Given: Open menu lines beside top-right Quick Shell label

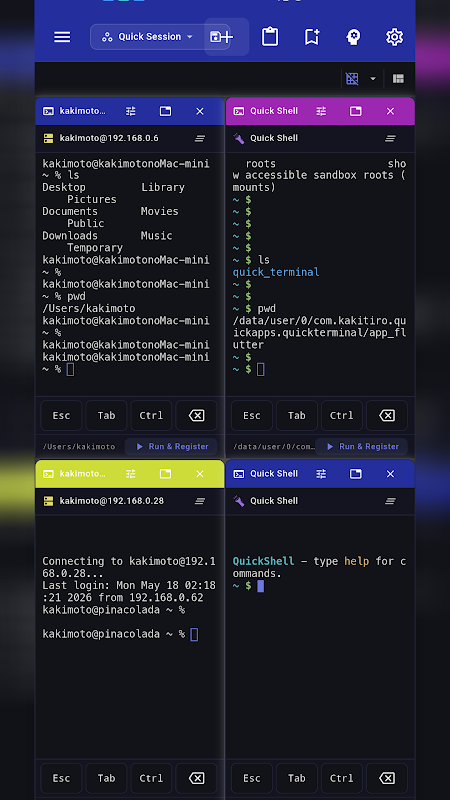Looking at the screenshot, I should 390,138.
